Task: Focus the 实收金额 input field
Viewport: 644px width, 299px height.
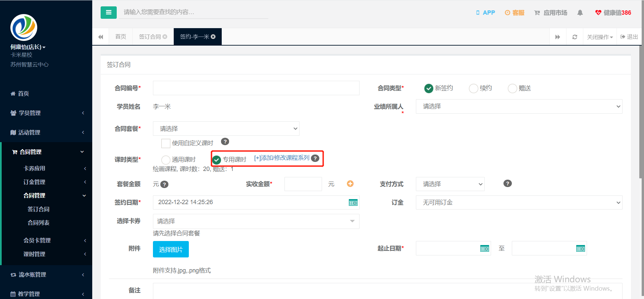Action: pyautogui.click(x=303, y=184)
